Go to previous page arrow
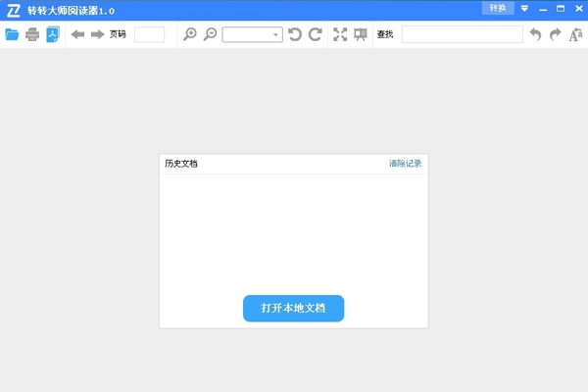Screen dimensions: 588x392 (77, 34)
